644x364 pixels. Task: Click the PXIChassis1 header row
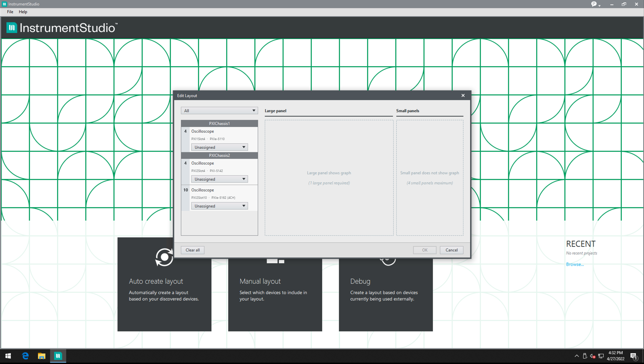pyautogui.click(x=219, y=124)
